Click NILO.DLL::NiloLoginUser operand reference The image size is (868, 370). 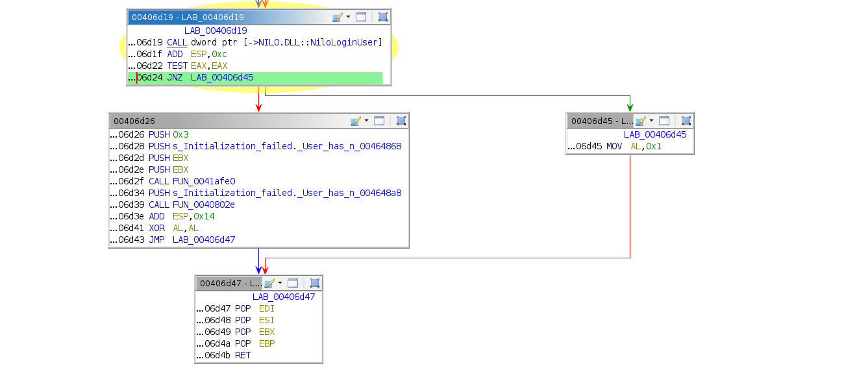[315, 43]
